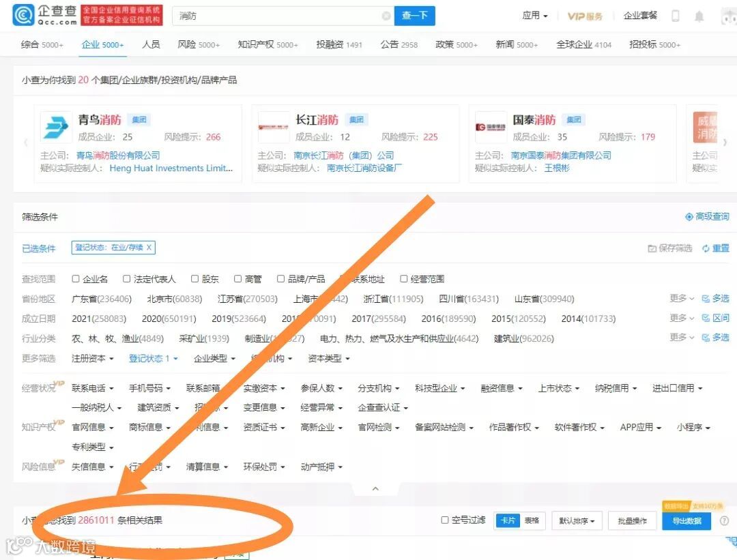The height and width of the screenshot is (560, 737).
Task: Switch to 卡片 card view
Action: pyautogui.click(x=508, y=520)
